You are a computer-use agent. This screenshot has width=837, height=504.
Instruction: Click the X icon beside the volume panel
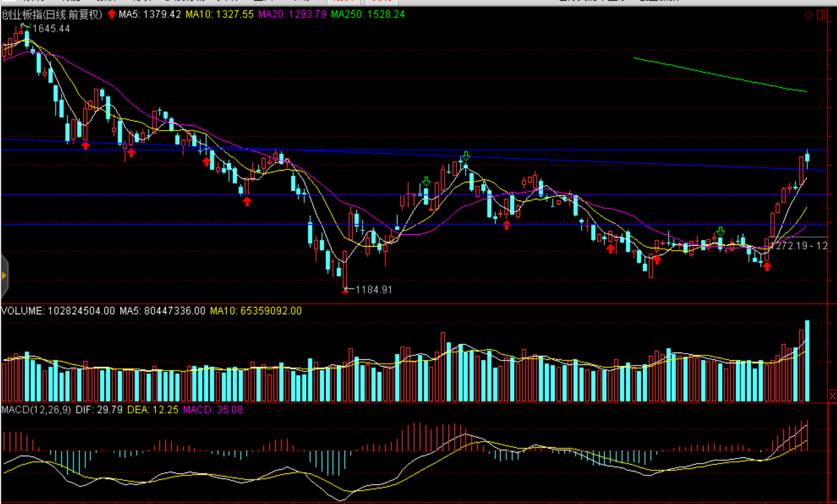point(832,396)
